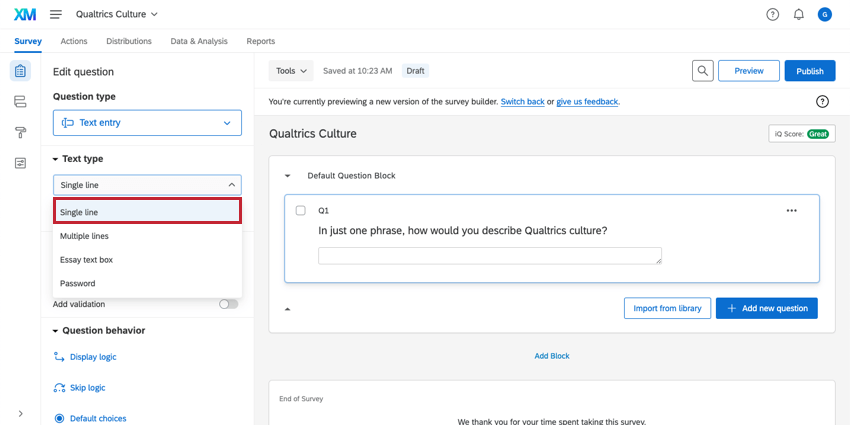
Task: Open the Tools dropdown
Action: [291, 71]
